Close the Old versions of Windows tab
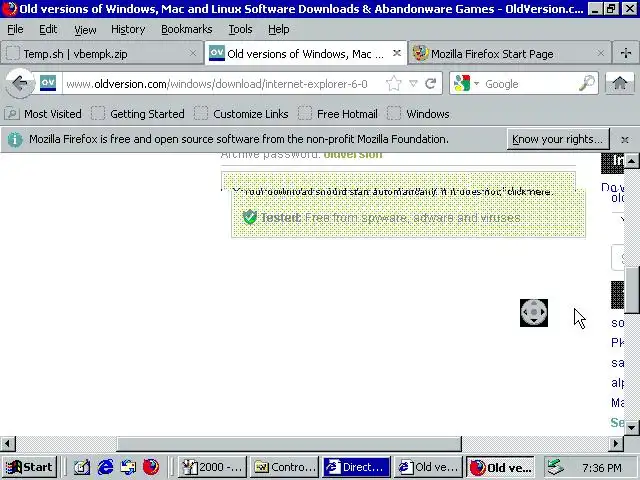The width and height of the screenshot is (640, 480). pyautogui.click(x=397, y=53)
